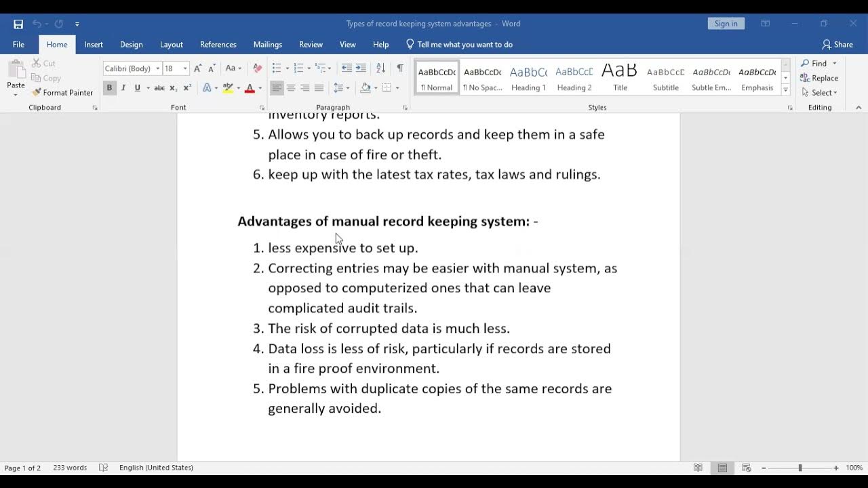
Task: Justify the paragraph text
Action: (319, 88)
